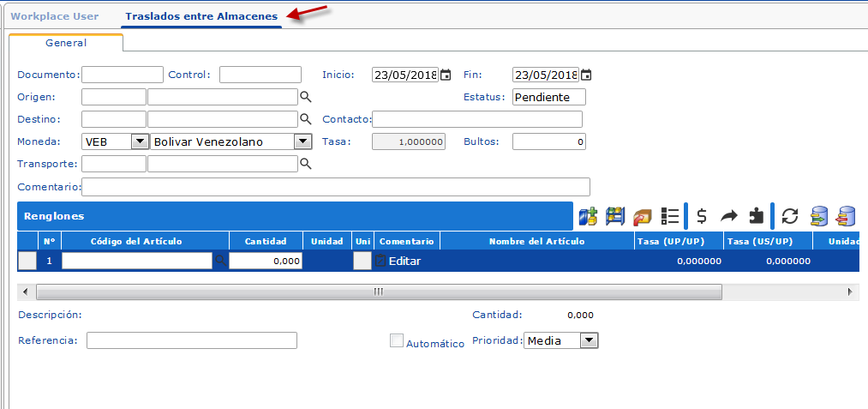Search article code with row magnifier icon
This screenshot has width=868, height=409.
coord(220,260)
